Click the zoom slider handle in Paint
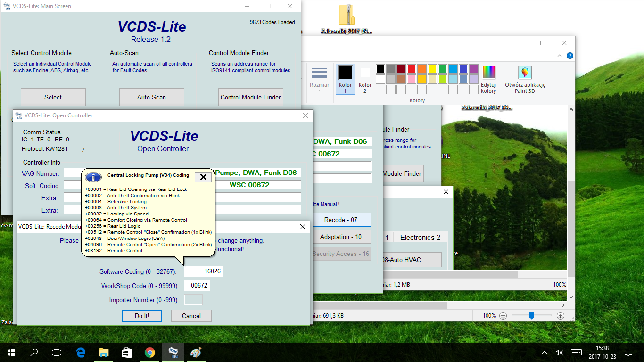Viewport: 644px width, 362px height. [x=531, y=316]
